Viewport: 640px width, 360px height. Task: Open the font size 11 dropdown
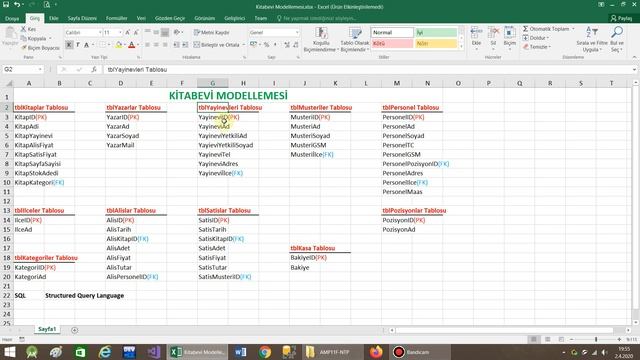point(120,32)
